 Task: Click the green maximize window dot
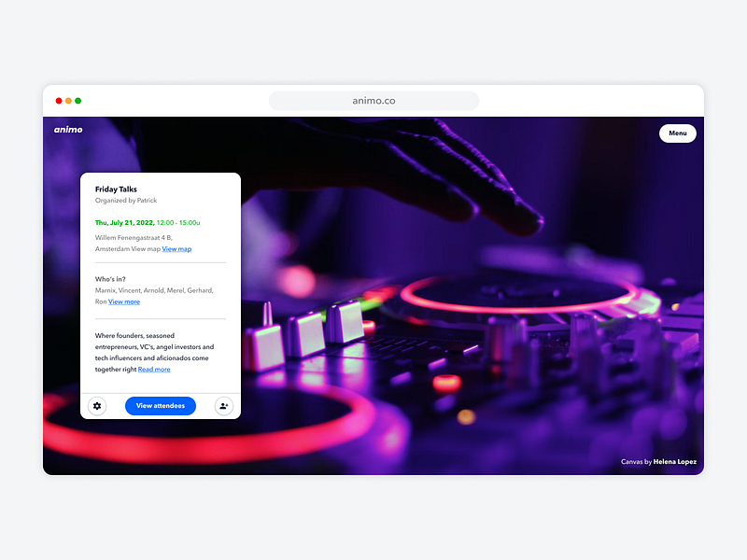78,101
